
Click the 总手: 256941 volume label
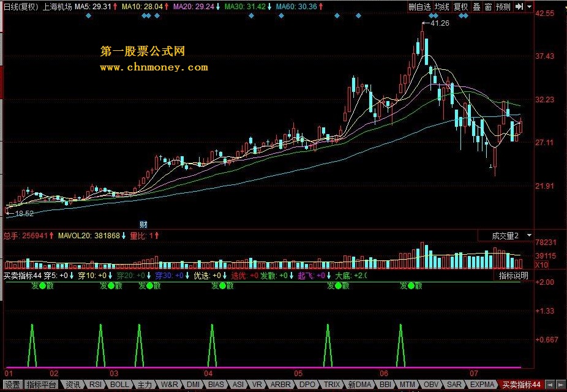pyautogui.click(x=25, y=236)
